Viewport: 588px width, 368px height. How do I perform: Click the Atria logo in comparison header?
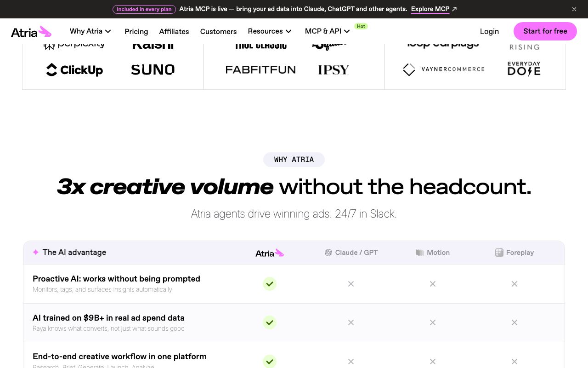(x=270, y=253)
